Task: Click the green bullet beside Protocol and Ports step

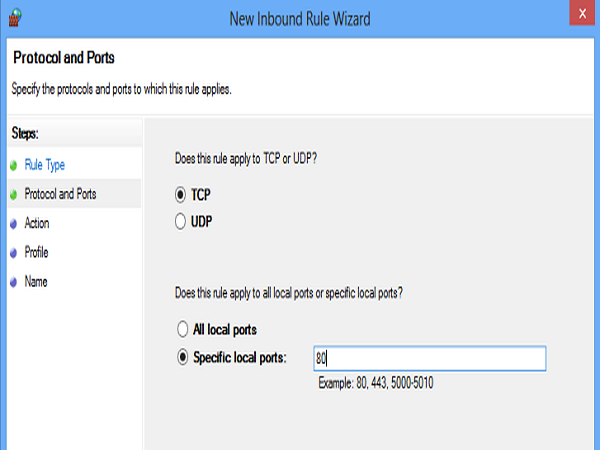Action: click(x=12, y=194)
